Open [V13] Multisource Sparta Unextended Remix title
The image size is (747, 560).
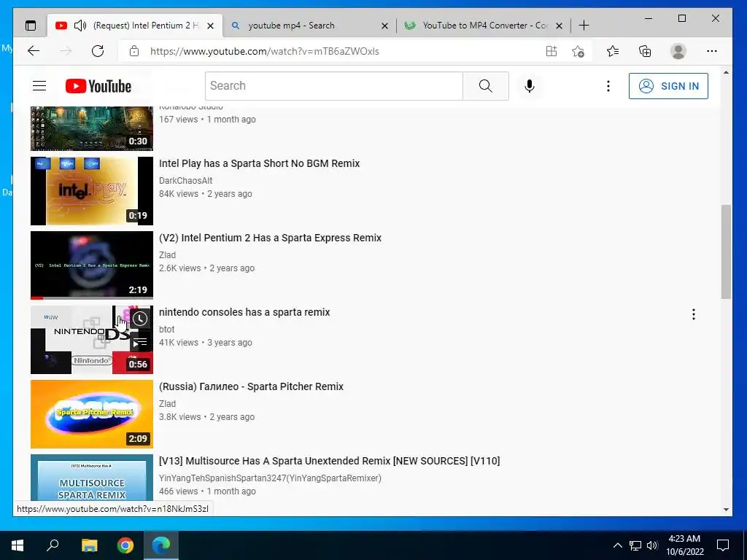tap(329, 461)
